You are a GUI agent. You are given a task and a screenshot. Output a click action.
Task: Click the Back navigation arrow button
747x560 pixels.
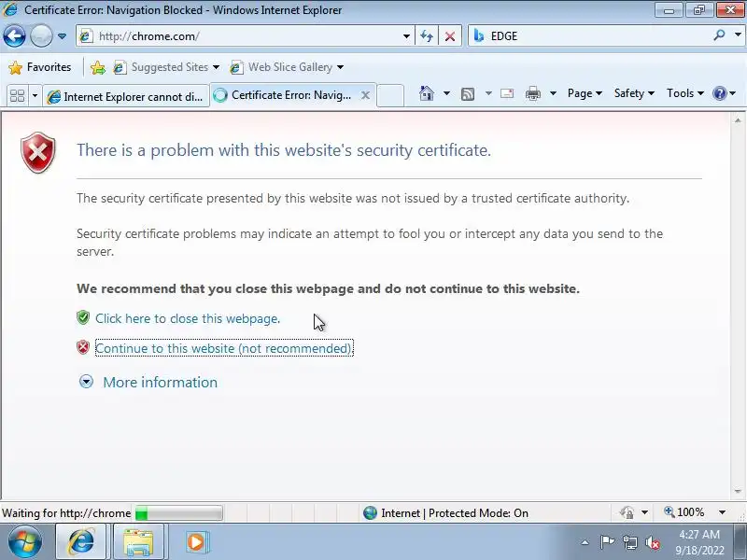tap(14, 36)
